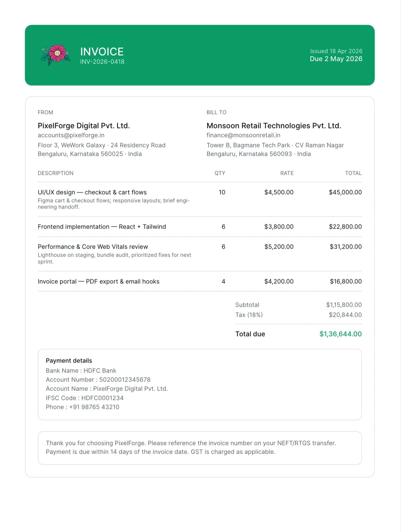The width and height of the screenshot is (401, 532).
Task: Click the Payment details heading
Action: coord(69,361)
